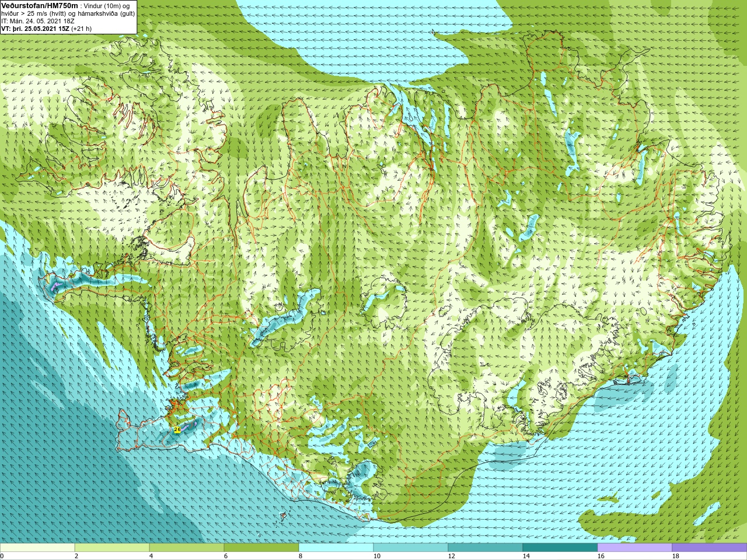747x560 pixels.
Task: Click the scale label '14'
Action: tap(526, 556)
